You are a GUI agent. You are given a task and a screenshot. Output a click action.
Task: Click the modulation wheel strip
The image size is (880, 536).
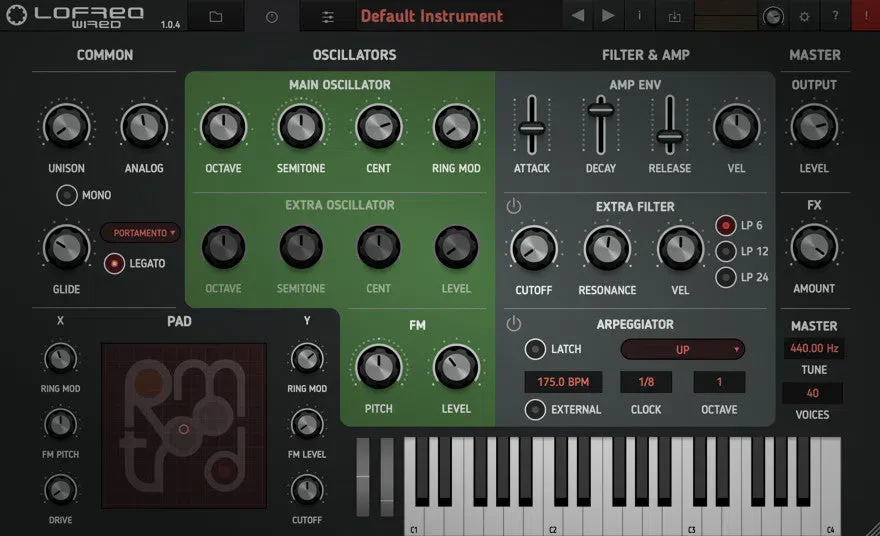click(387, 477)
